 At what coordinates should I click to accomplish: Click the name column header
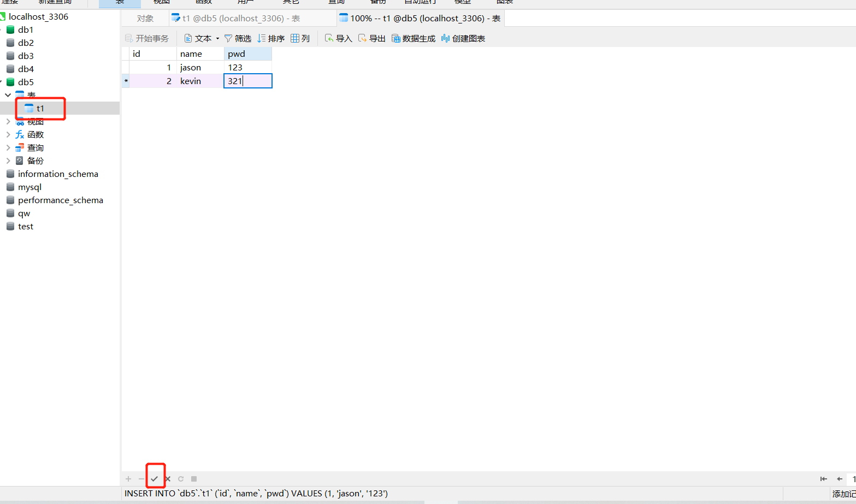tap(200, 54)
